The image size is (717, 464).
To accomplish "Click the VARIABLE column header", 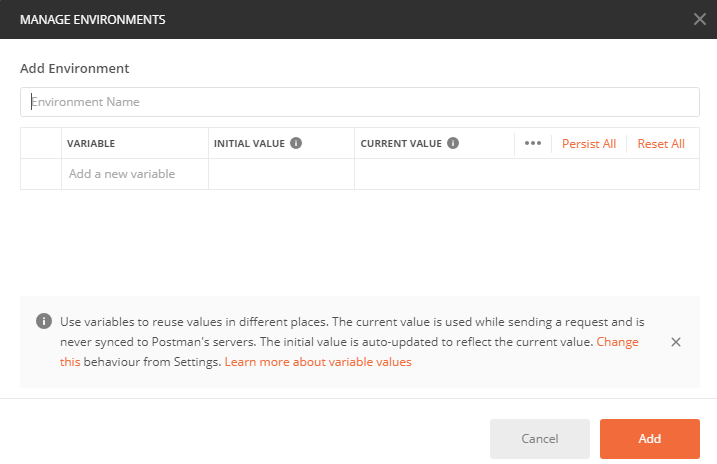I will tap(91, 144).
